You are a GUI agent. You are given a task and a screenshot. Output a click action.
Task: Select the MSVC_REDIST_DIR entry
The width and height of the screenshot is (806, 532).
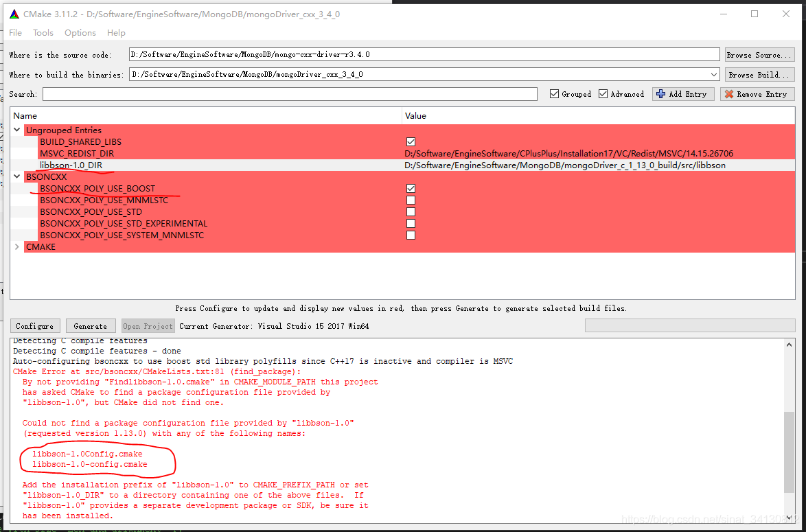tap(77, 153)
